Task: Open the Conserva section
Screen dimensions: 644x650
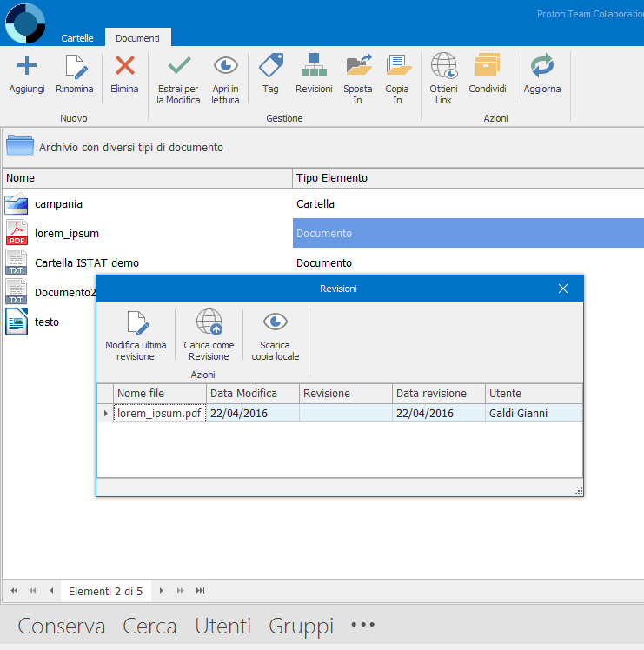Action: coord(62,626)
